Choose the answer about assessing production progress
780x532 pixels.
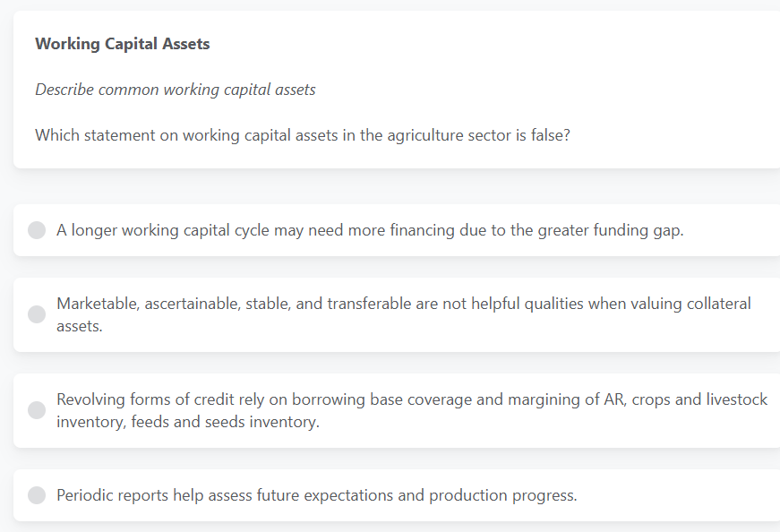coord(316,494)
